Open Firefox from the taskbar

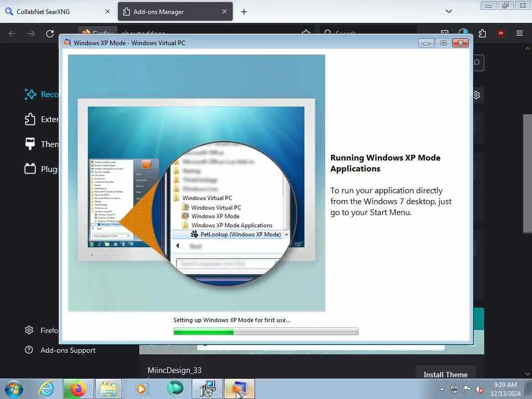[x=78, y=389]
